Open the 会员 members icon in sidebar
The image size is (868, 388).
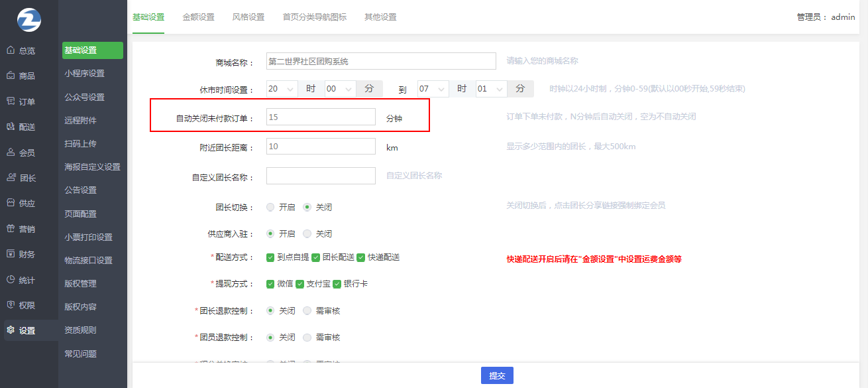[x=11, y=153]
